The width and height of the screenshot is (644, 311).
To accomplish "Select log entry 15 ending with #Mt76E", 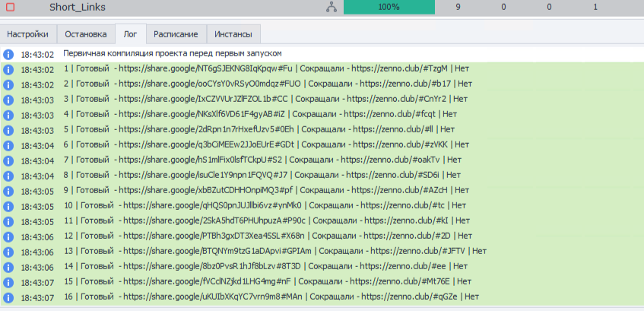I will [268, 281].
